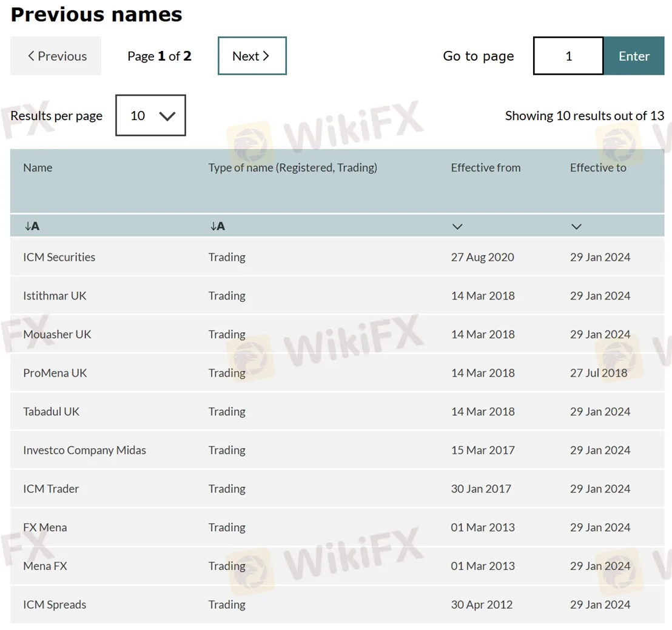The height and width of the screenshot is (630, 672).
Task: Click the 01 Mar 2013 date in FX Mena row
Action: point(483,527)
